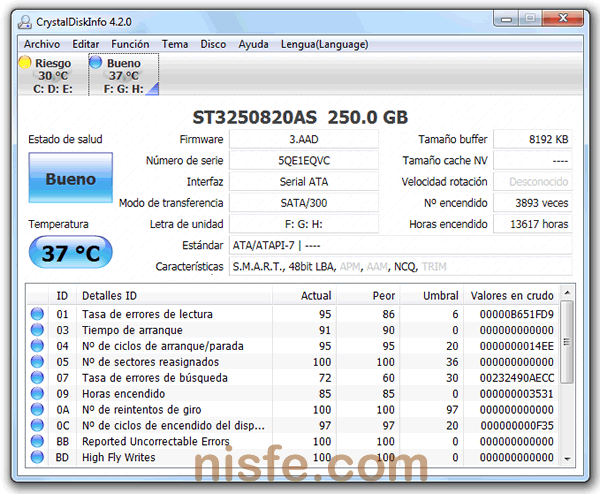The height and width of the screenshot is (494, 600).
Task: Click the CrystalDiskInfo title bar app icon
Action: 24,22
